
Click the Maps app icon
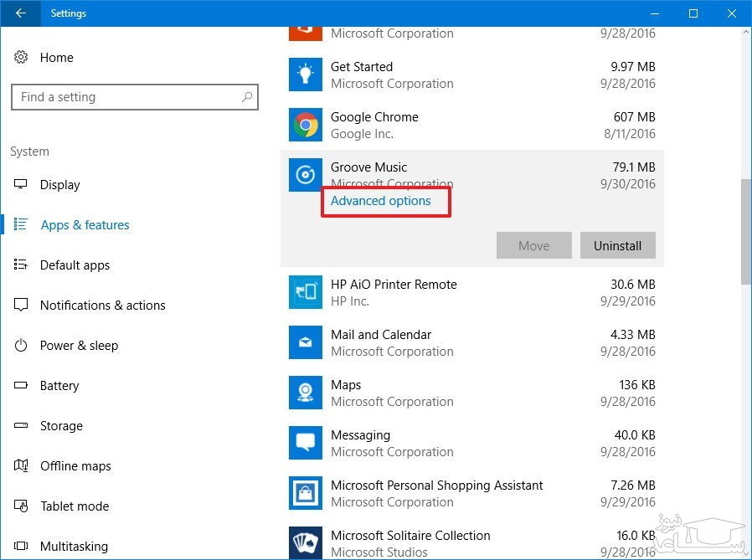305,393
